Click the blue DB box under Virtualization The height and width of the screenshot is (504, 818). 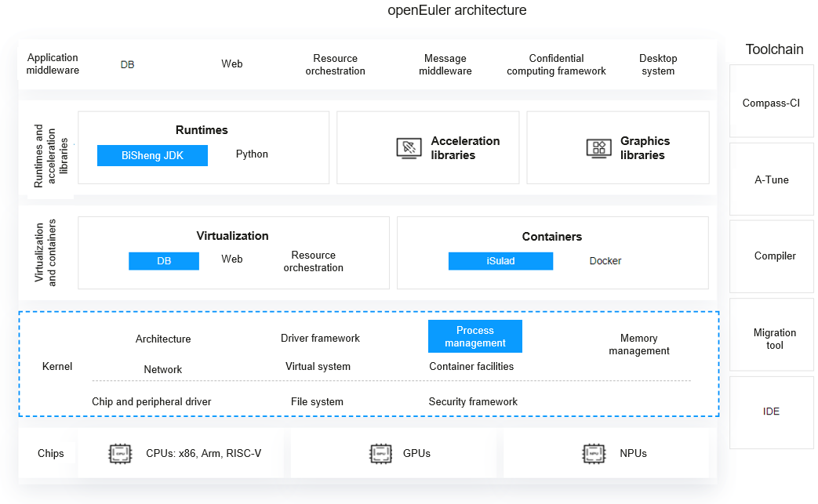(x=164, y=261)
